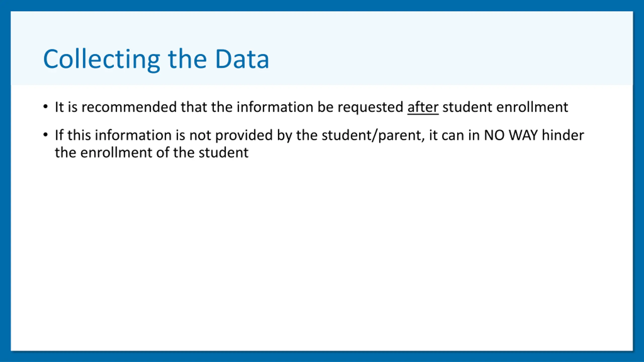Click the dark blue bottom border of slide
The width and height of the screenshot is (644, 362).
click(322, 357)
